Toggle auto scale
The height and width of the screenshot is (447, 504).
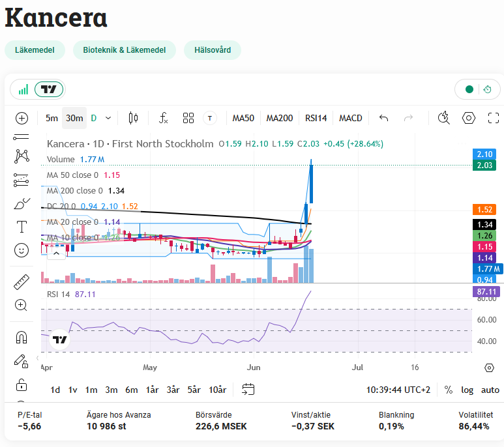490,390
